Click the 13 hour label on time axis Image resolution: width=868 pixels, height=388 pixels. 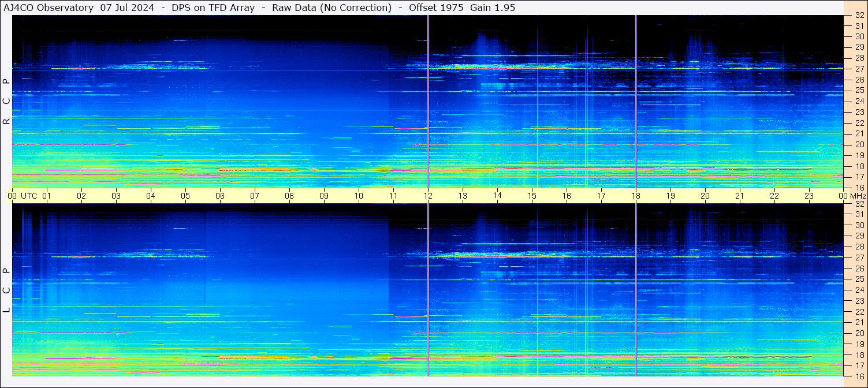click(463, 196)
